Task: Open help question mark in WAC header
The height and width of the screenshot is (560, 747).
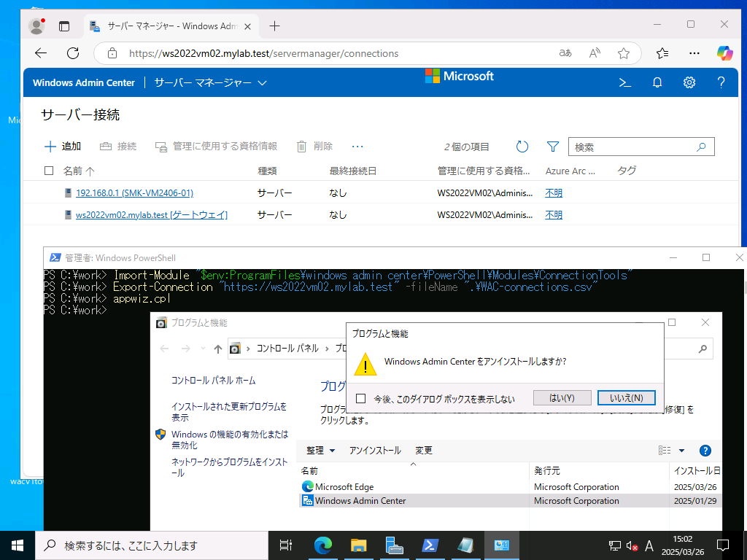Action: coord(721,83)
